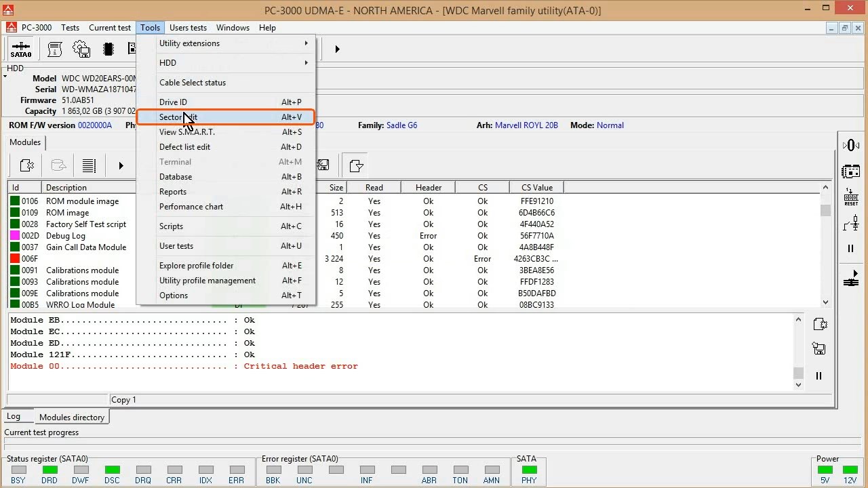
Task: Click the SATA0 port selector icon
Action: coord(21,49)
